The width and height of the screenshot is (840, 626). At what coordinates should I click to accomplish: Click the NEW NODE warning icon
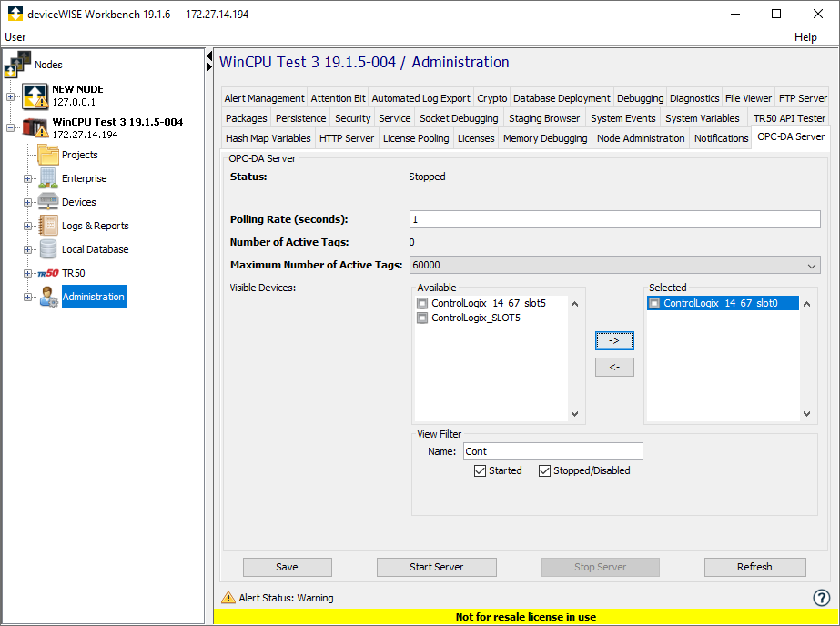(35, 96)
